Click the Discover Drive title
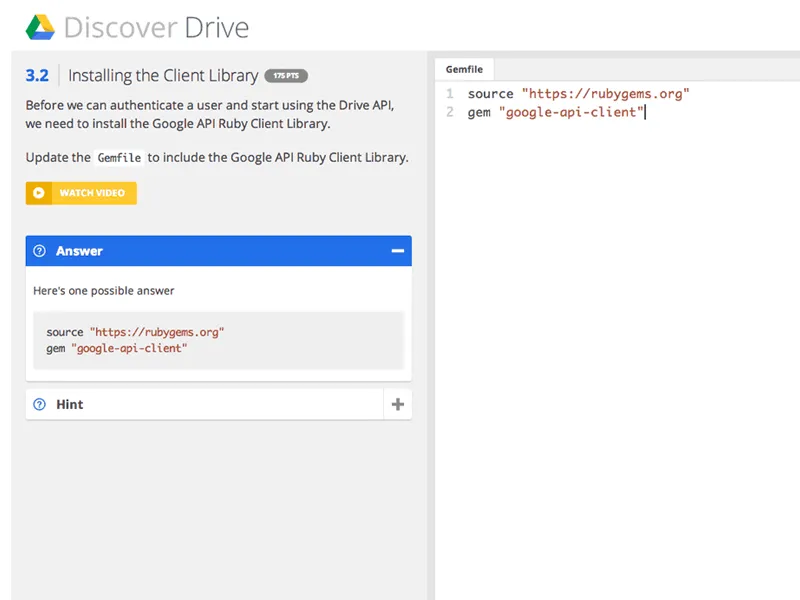Viewport: 800px width, 600px height. tap(156, 28)
